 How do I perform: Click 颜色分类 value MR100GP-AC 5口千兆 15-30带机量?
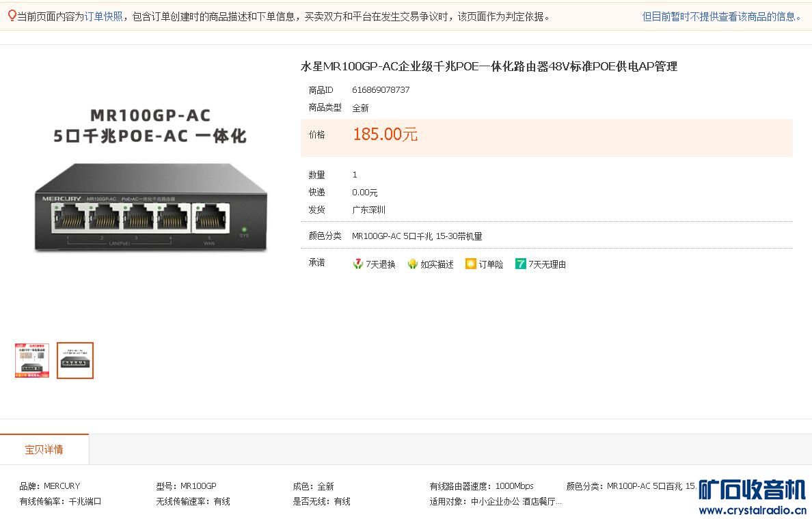[x=417, y=236]
